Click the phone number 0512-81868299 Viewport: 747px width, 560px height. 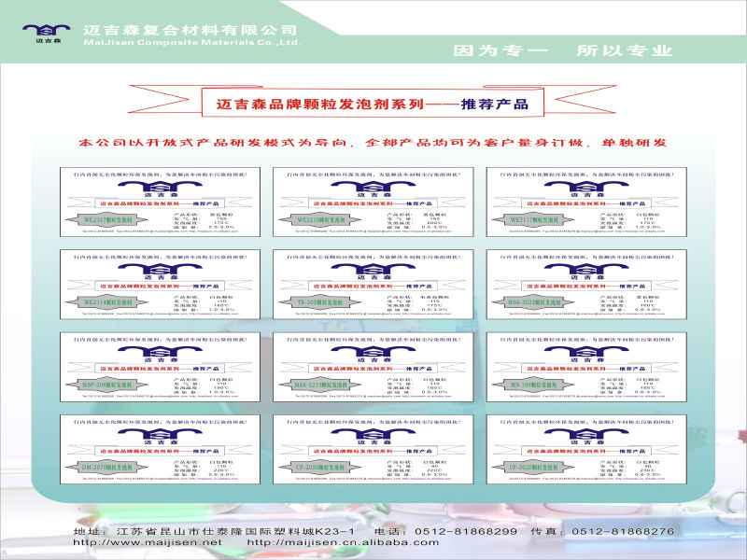(x=465, y=531)
